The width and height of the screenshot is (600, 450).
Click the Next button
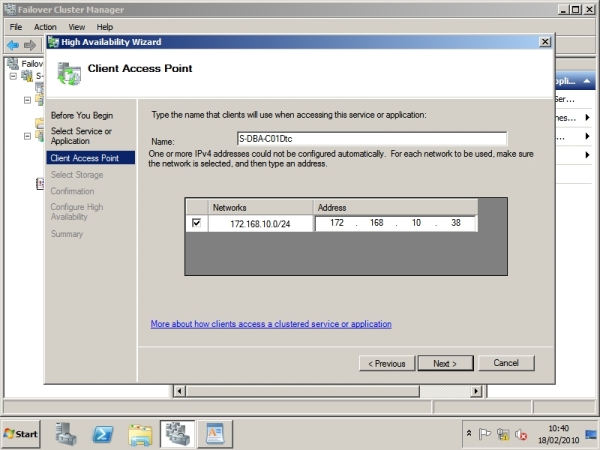445,363
